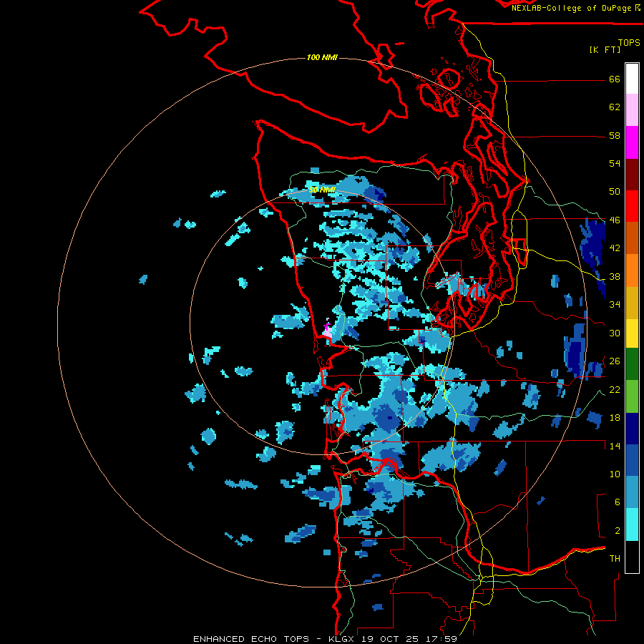The image size is (644, 644).
Task: Select the navy blue legend swatch
Action: tap(632, 429)
